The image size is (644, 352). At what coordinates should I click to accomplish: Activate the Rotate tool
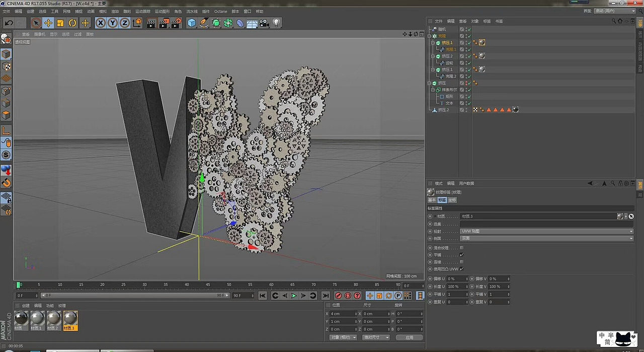coord(72,23)
